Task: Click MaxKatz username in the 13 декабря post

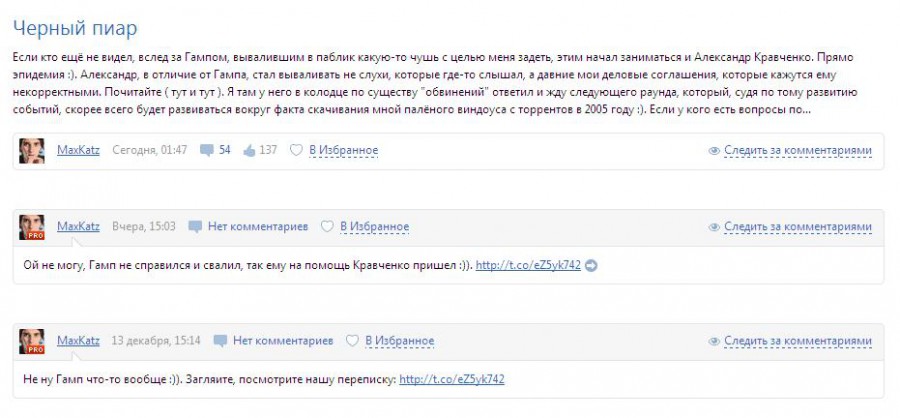Action: [78, 340]
